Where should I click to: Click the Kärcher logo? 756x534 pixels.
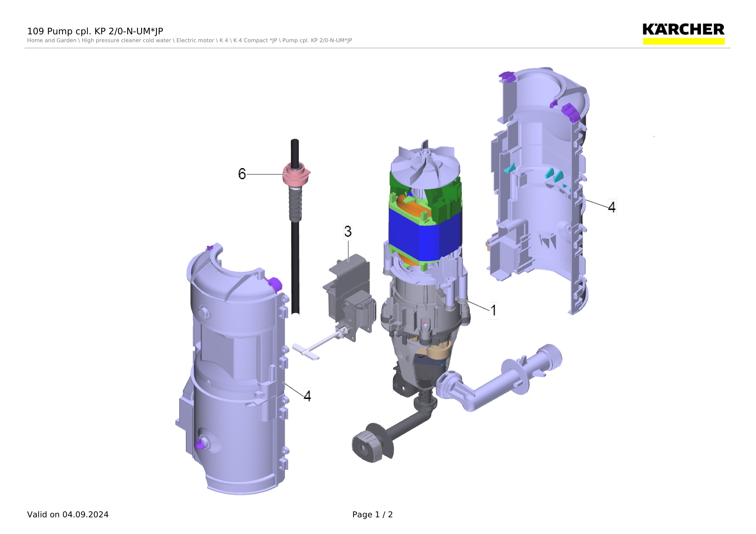tap(684, 34)
